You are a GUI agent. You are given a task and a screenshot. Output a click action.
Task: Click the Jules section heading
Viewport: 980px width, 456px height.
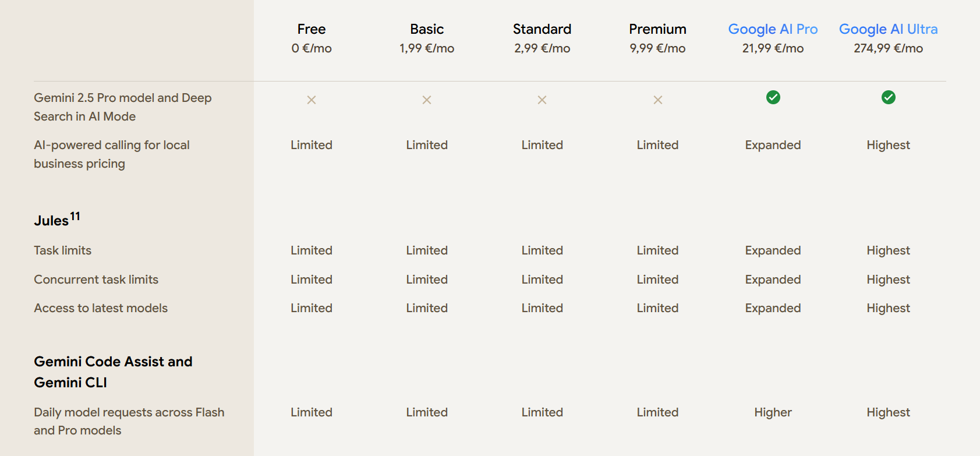51,221
